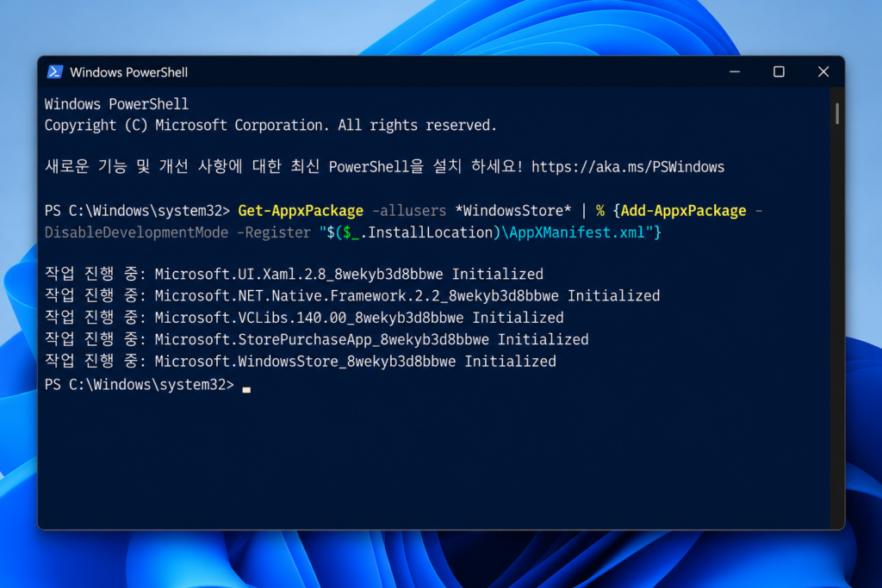The width and height of the screenshot is (882, 588).
Task: Click the Microsoft.UI.Xaml.2.8 output line
Action: [x=294, y=274]
